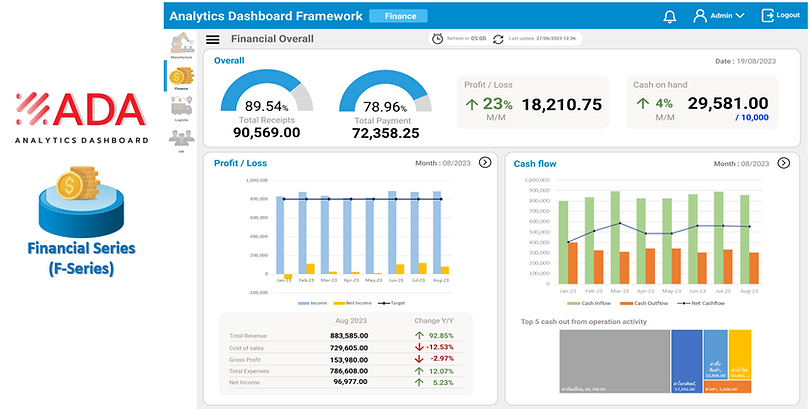Toggle the hamburger menu icon
The width and height of the screenshot is (809, 409).
(x=213, y=39)
